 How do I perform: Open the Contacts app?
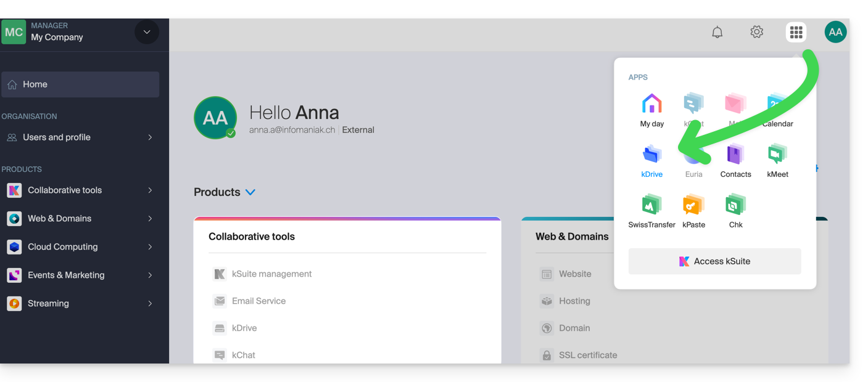735,155
